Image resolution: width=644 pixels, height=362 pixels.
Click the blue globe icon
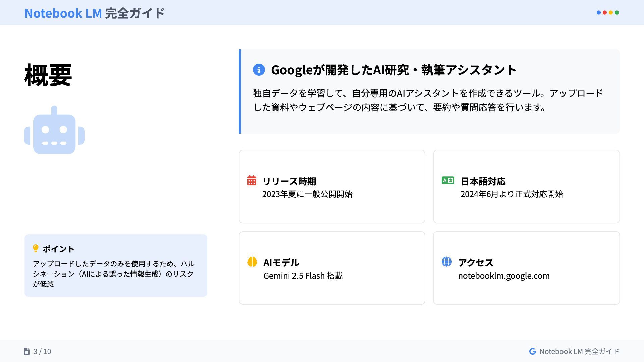(447, 262)
